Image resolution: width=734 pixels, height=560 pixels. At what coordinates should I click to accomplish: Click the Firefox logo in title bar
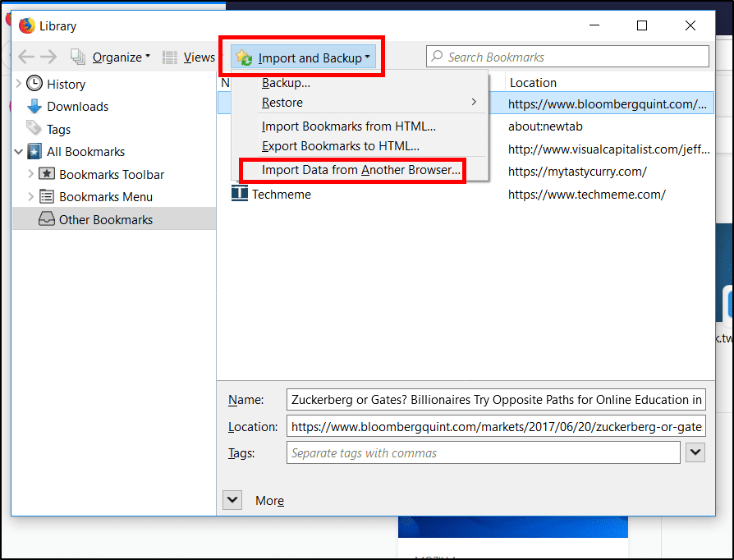27,25
